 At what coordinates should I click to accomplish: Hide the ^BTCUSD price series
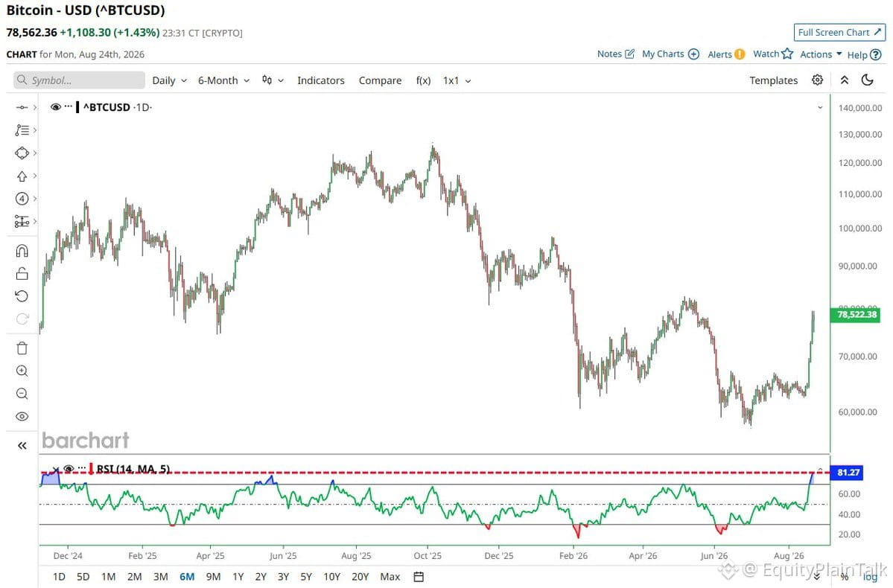click(x=55, y=107)
